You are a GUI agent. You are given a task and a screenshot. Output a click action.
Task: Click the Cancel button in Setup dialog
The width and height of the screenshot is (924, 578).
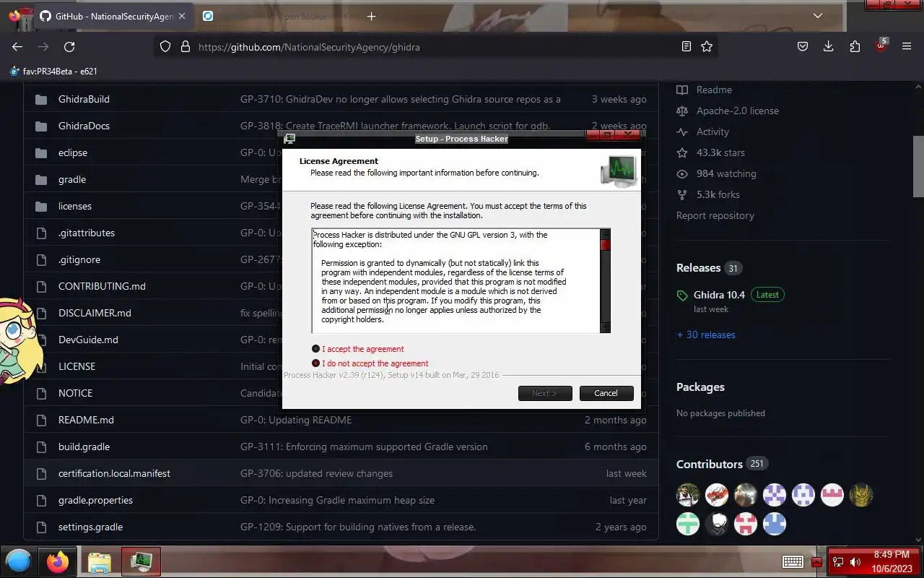[606, 393]
